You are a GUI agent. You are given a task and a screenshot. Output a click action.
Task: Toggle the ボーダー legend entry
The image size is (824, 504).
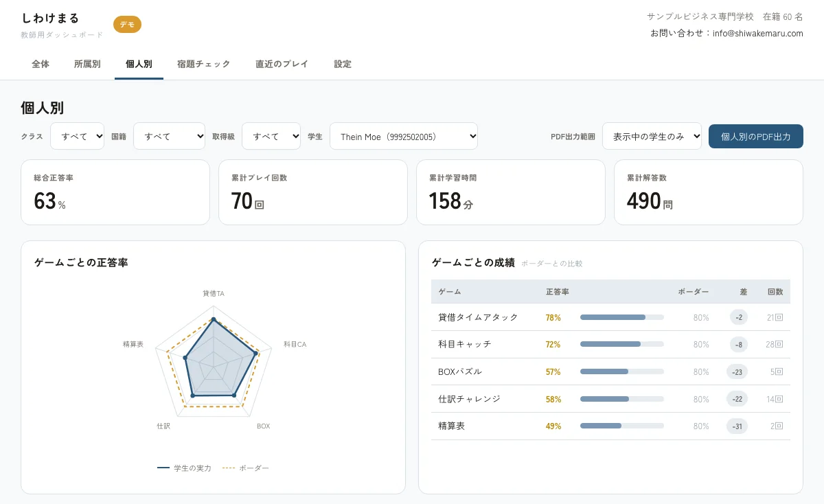tap(246, 468)
